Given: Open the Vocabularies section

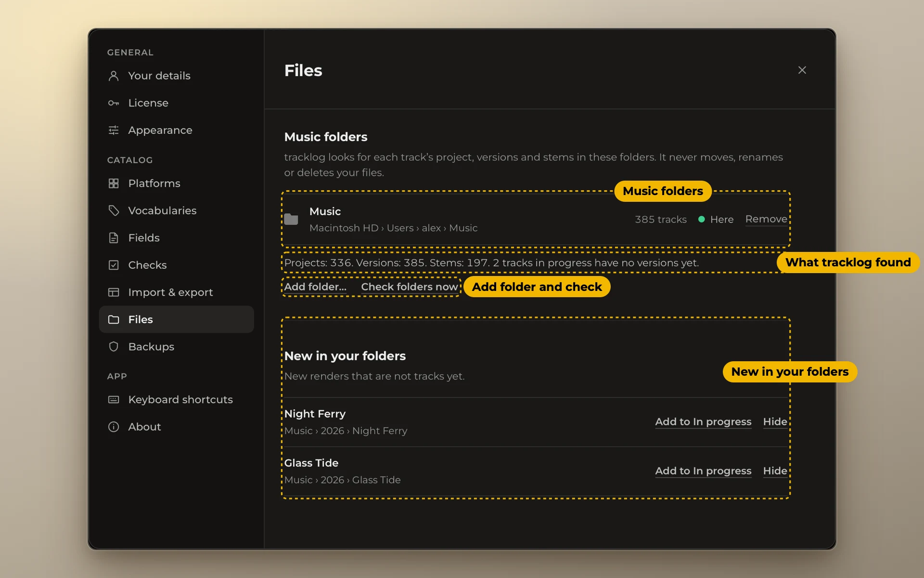Looking at the screenshot, I should pyautogui.click(x=176, y=210).
